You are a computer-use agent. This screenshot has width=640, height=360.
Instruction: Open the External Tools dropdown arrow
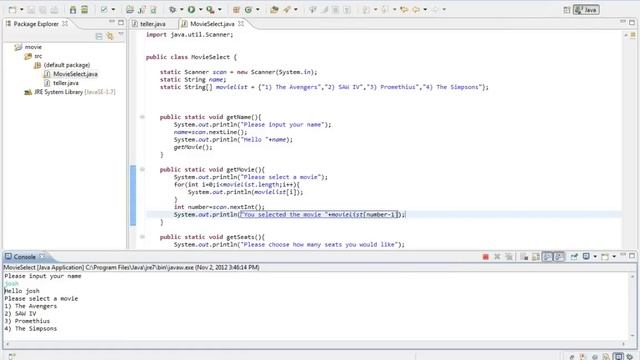coord(220,9)
